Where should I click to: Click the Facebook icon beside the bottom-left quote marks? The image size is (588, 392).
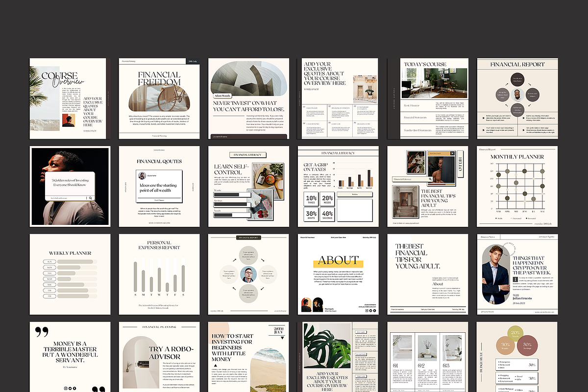click(74, 389)
